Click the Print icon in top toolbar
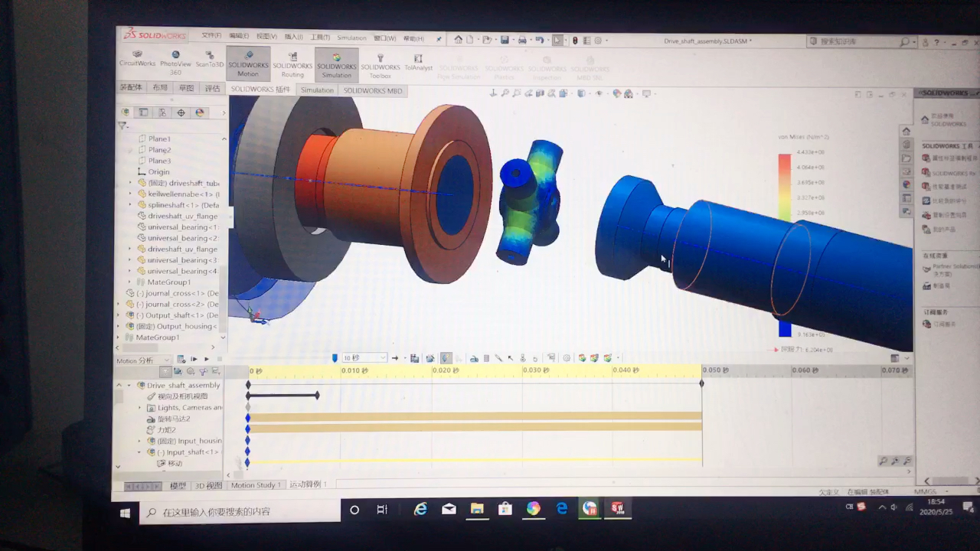 click(x=522, y=40)
